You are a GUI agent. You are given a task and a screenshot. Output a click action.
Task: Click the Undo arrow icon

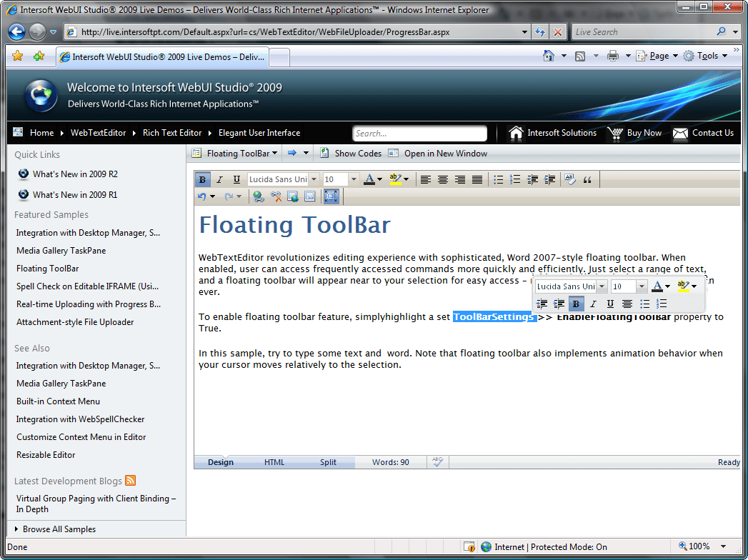pos(202,196)
